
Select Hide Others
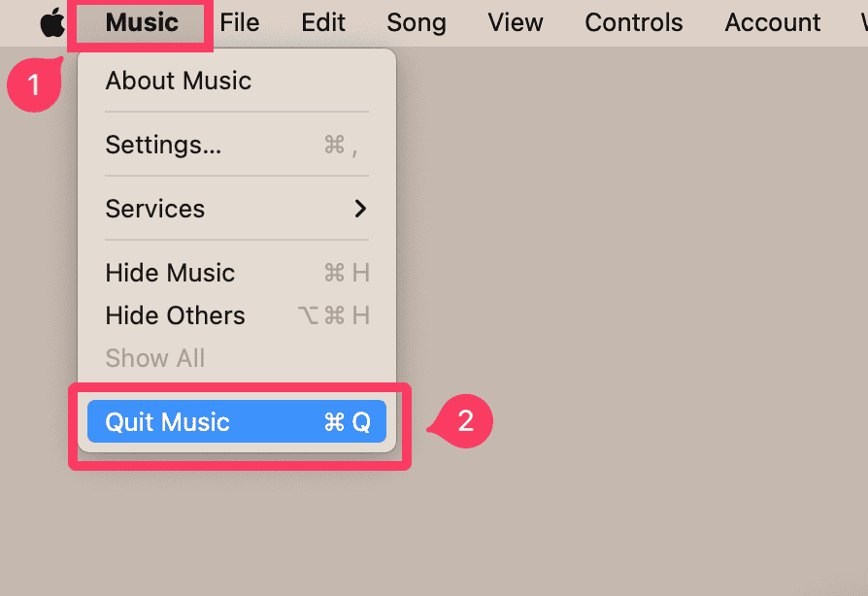[x=175, y=315]
